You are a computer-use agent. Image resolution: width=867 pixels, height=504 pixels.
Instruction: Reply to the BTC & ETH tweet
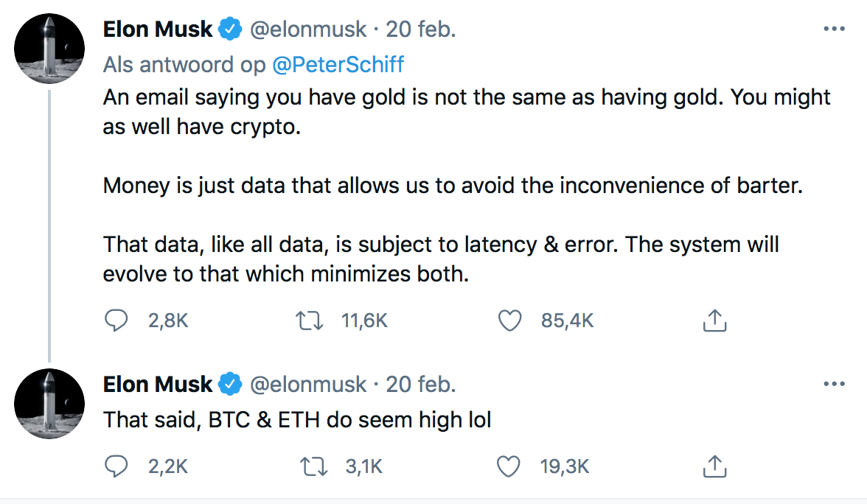click(116, 466)
